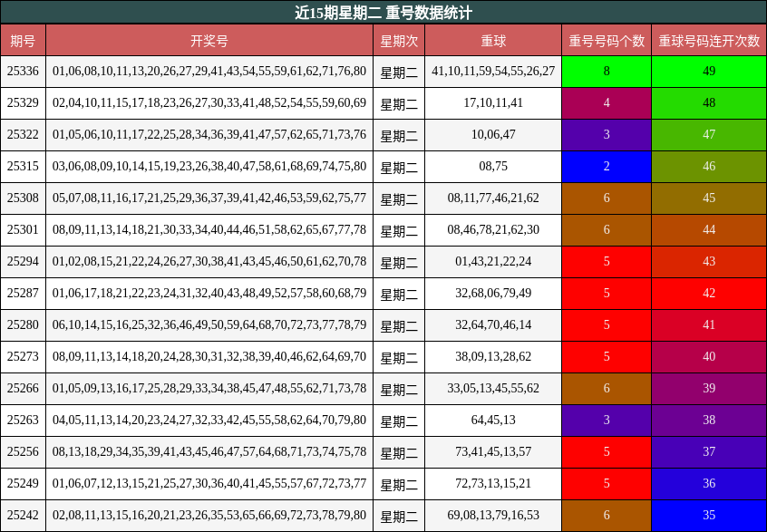
Task: Click the title 近15期星期二 重号数据统计
Action: coord(383,12)
